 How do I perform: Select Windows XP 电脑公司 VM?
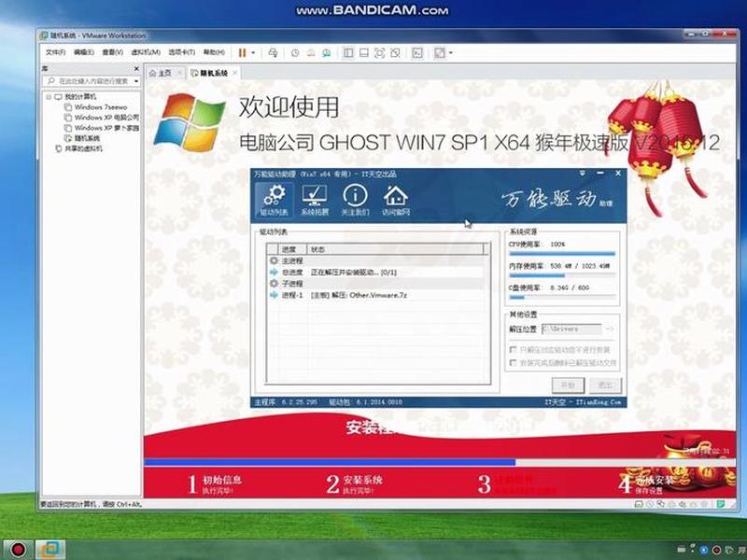(106, 118)
